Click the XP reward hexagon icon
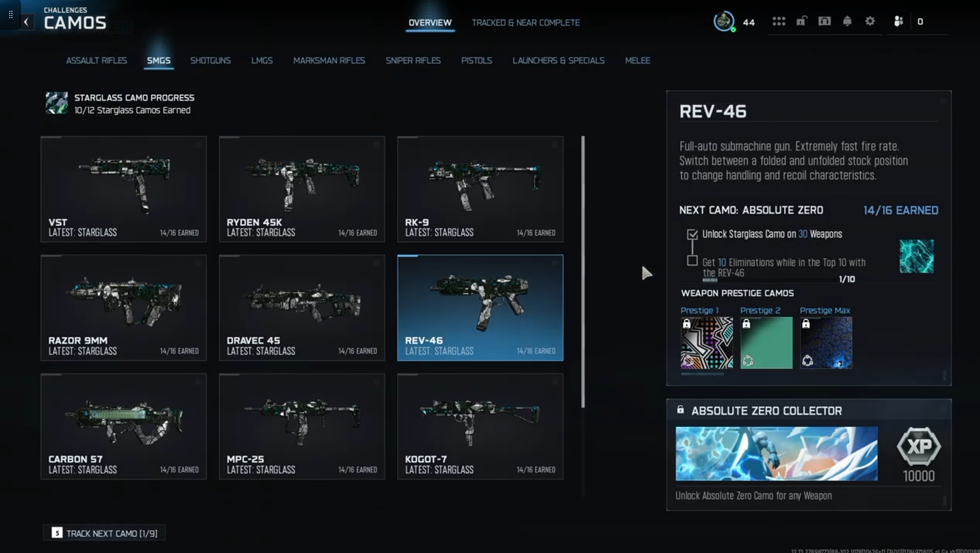 point(919,447)
